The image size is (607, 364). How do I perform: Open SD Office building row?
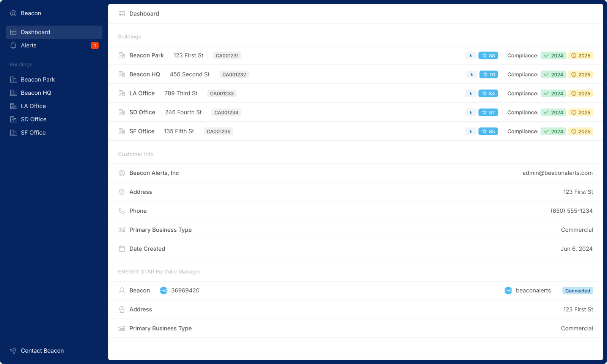355,112
